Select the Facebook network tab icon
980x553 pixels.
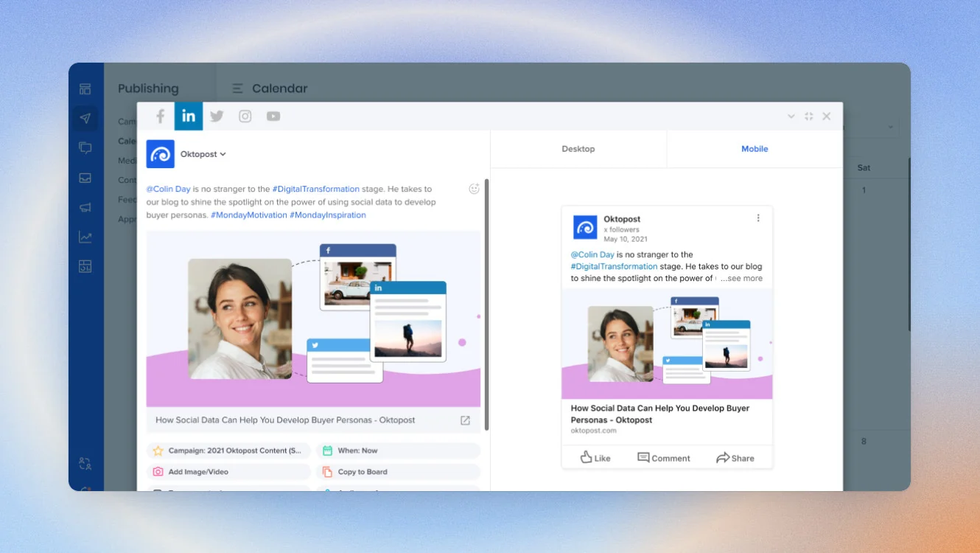tap(160, 116)
